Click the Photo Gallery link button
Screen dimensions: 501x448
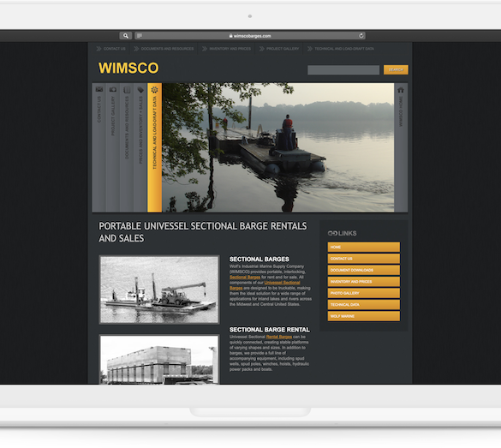pyautogui.click(x=364, y=293)
